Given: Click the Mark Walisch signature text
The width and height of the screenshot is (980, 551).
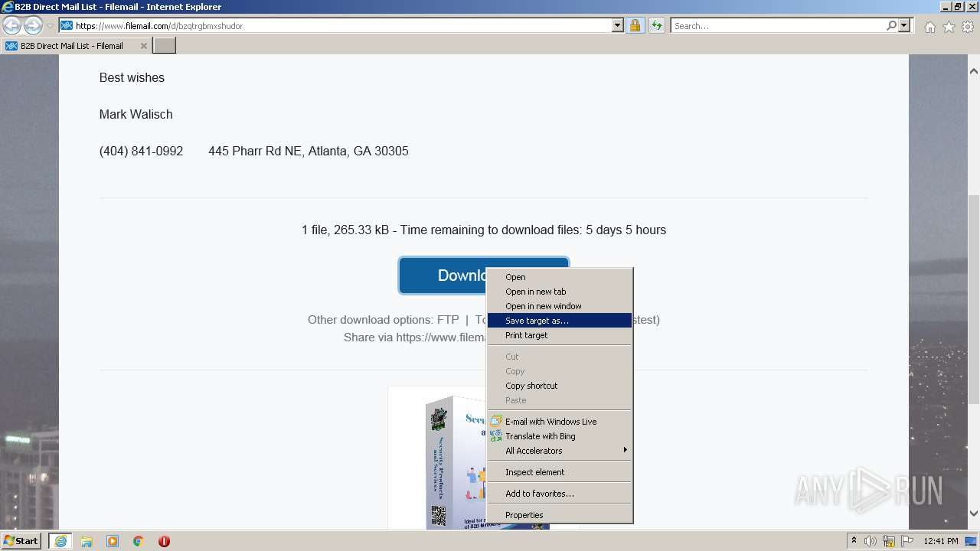Looking at the screenshot, I should pyautogui.click(x=136, y=114).
